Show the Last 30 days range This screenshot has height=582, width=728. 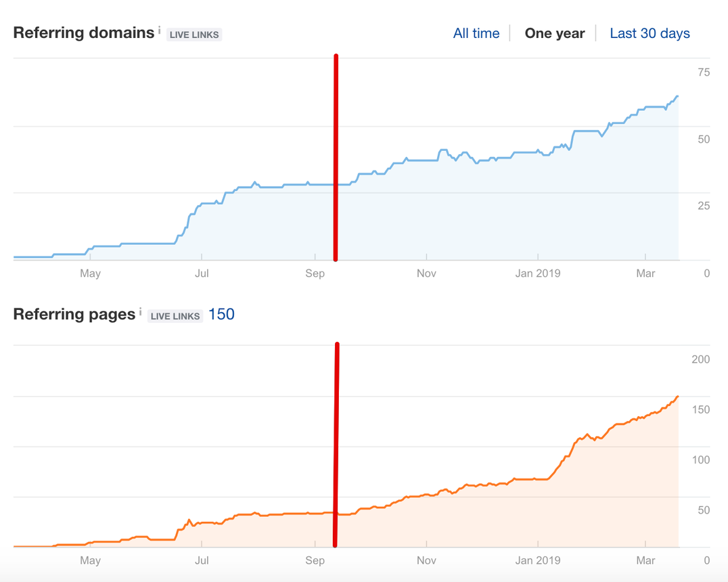[x=650, y=33]
